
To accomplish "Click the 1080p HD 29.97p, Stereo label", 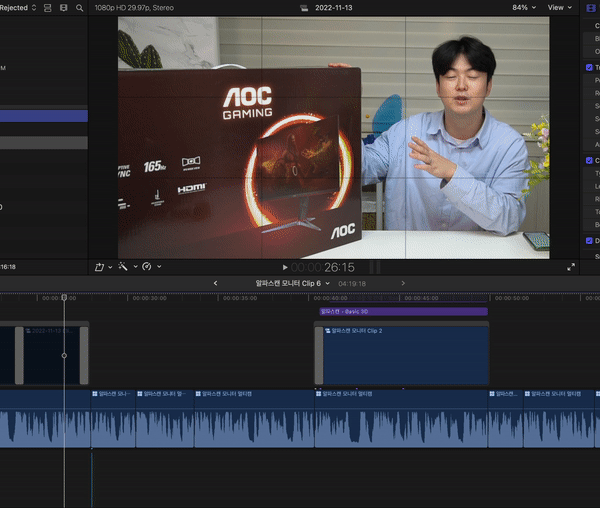I will tap(134, 8).
